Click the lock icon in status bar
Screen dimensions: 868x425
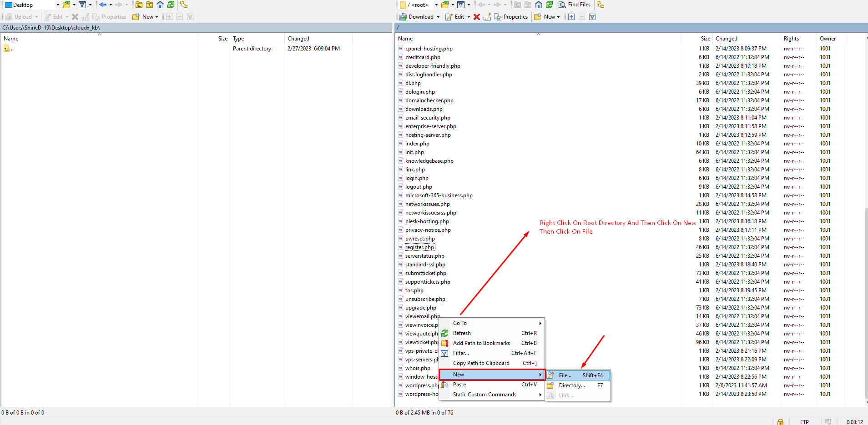click(x=780, y=421)
